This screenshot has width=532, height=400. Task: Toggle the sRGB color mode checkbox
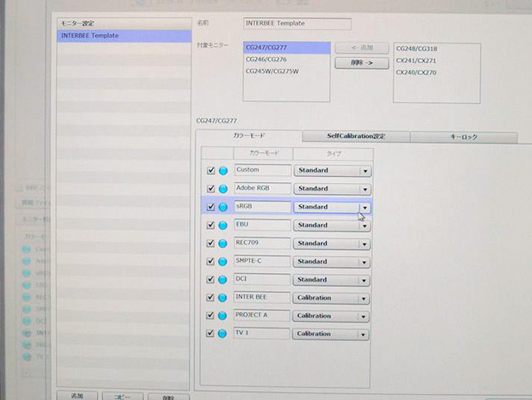pyautogui.click(x=211, y=207)
